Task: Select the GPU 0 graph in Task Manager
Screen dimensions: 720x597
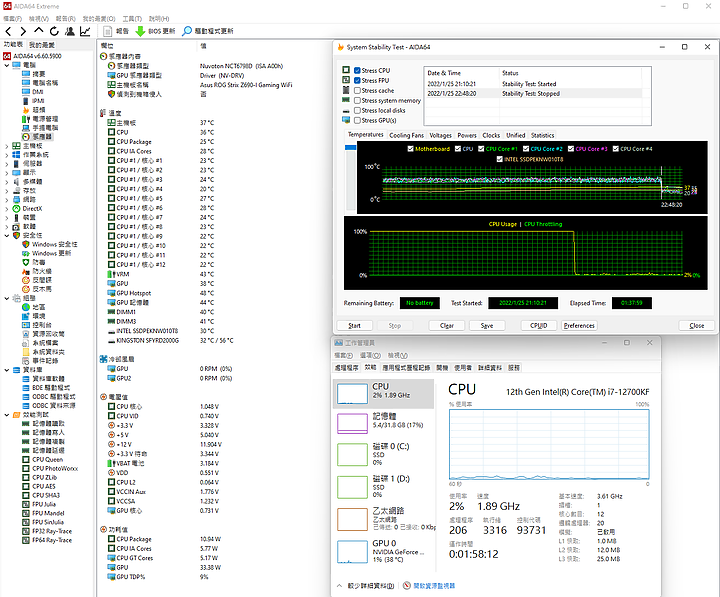Action: 352,552
